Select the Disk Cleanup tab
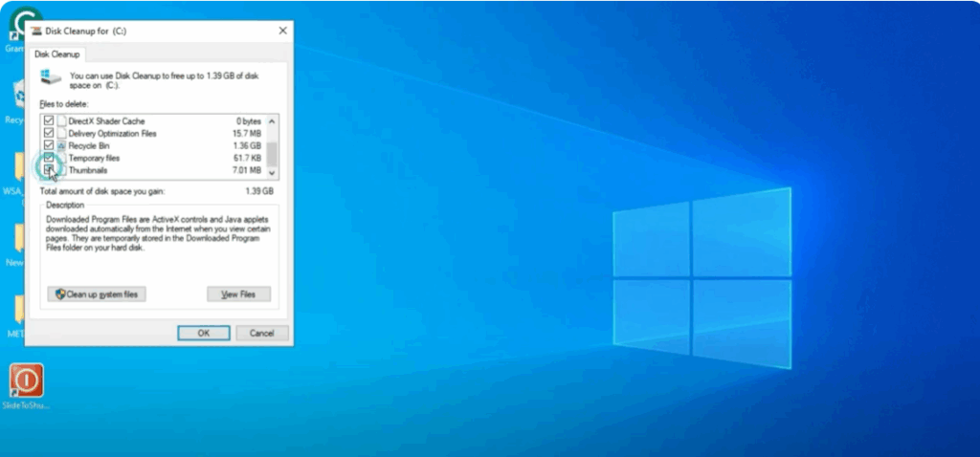Screen dimensions: 980x457 pyautogui.click(x=56, y=54)
